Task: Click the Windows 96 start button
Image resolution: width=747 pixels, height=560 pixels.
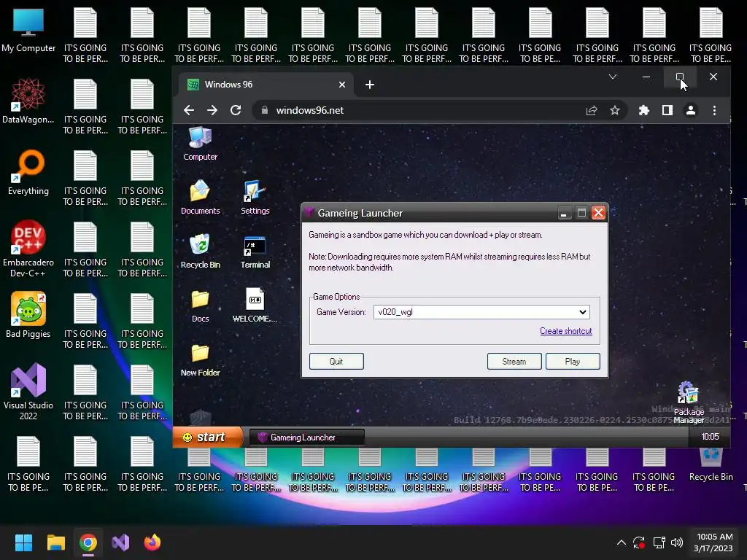Action: tap(208, 437)
